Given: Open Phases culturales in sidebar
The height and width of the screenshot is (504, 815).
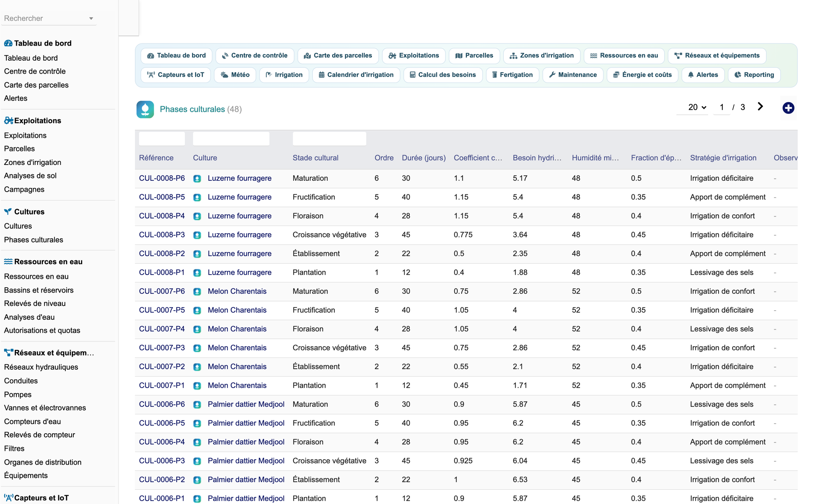Looking at the screenshot, I should click(34, 240).
